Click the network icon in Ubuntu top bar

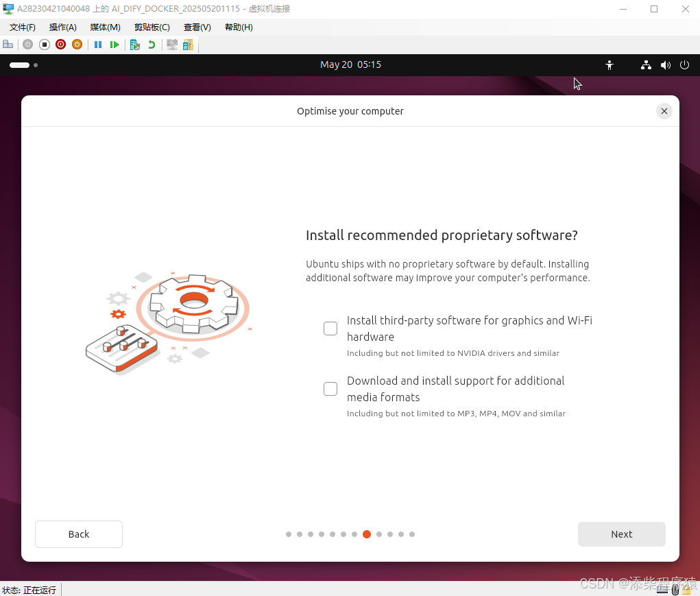646,65
